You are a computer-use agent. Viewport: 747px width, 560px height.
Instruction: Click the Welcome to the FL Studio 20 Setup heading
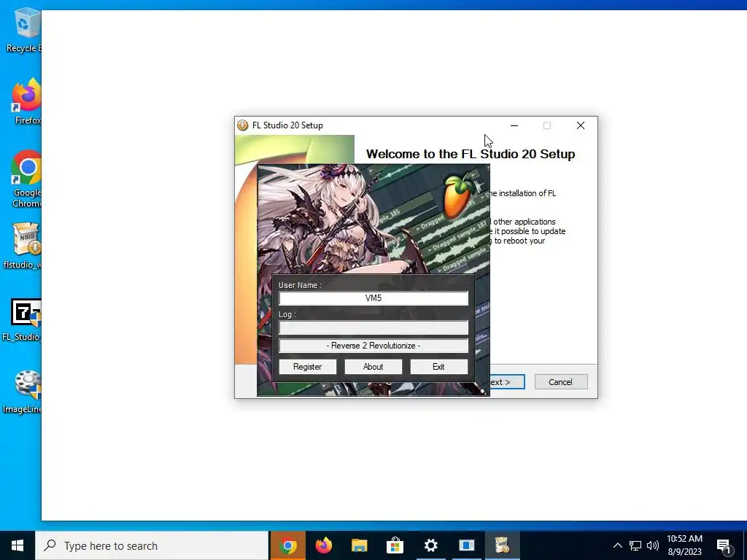coord(471,154)
